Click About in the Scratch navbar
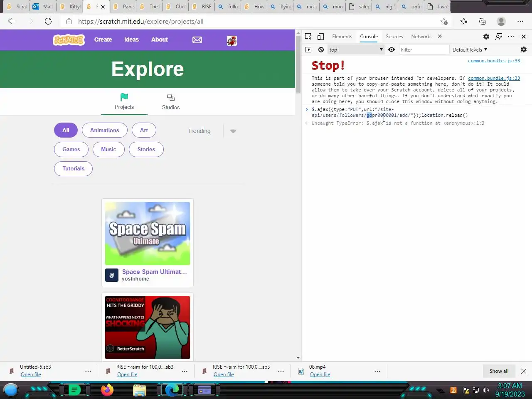 160,40
